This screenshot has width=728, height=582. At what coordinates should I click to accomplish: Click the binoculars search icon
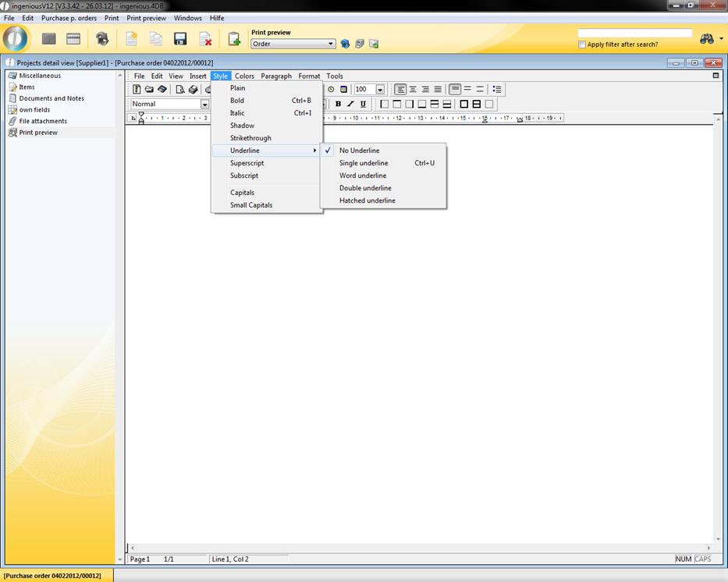[707, 39]
